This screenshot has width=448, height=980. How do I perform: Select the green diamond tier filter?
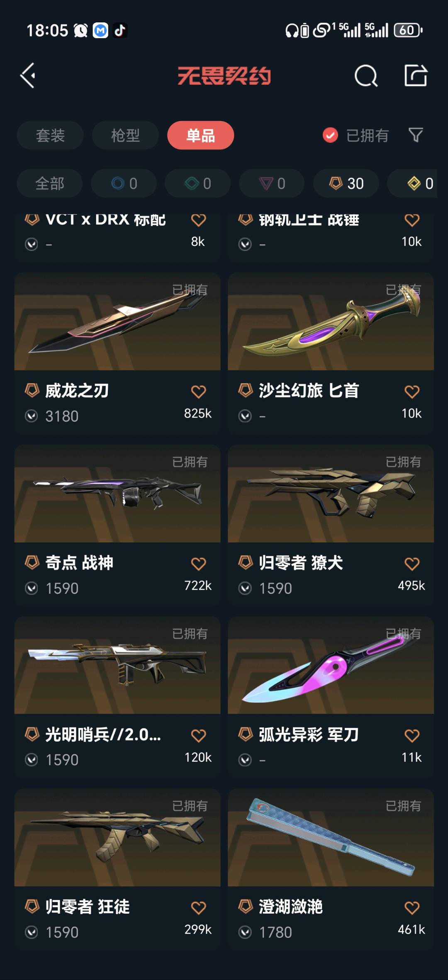tap(198, 183)
